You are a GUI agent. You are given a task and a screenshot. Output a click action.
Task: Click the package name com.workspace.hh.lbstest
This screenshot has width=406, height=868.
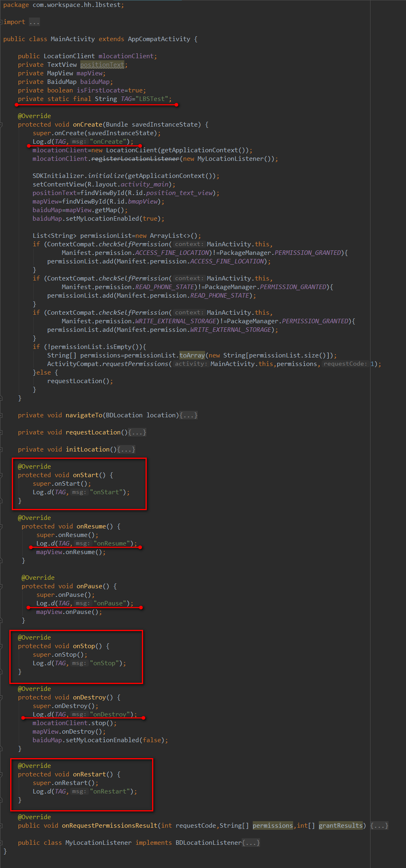[77, 5]
